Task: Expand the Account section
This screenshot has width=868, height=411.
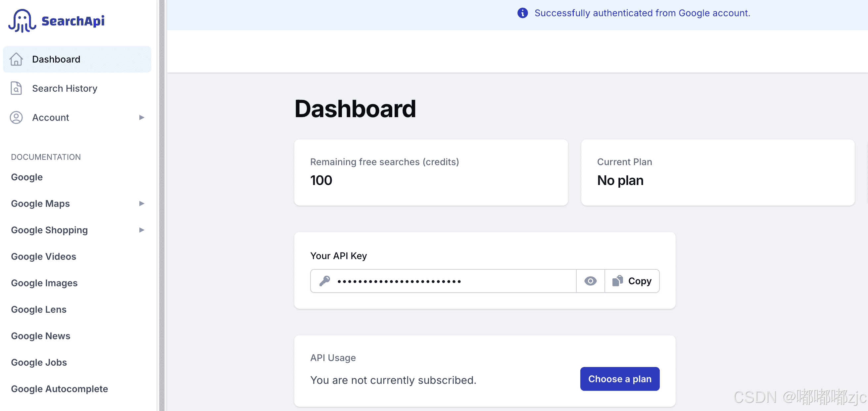Action: 141,117
